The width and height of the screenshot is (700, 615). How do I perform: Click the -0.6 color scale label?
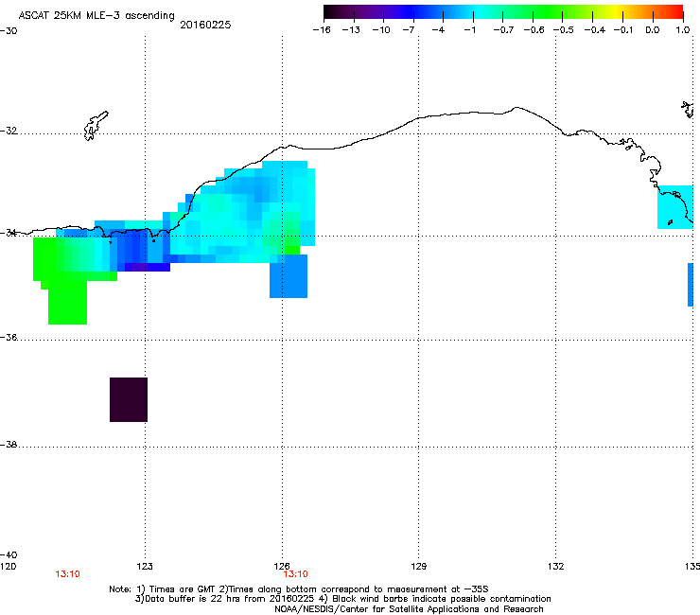point(534,30)
